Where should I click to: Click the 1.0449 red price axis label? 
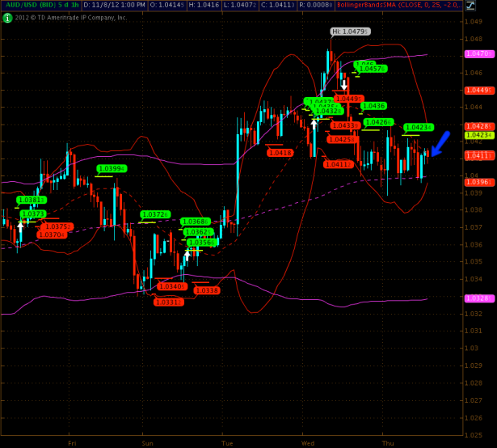(x=478, y=90)
